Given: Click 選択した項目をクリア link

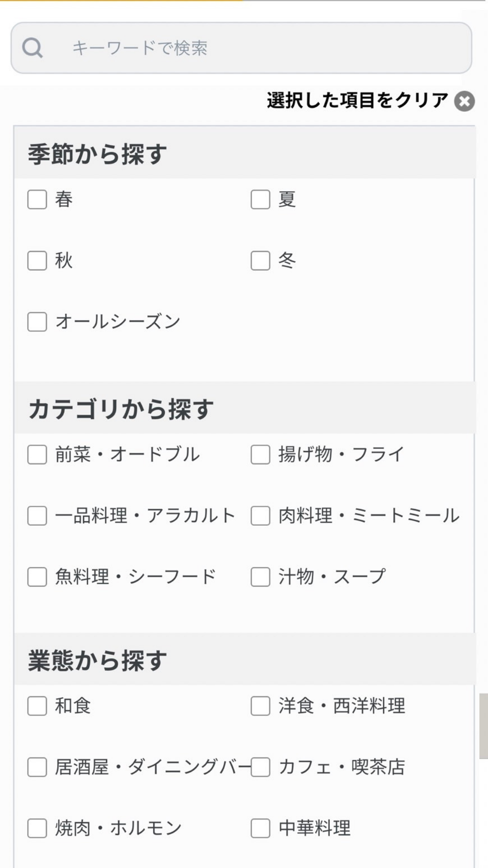Looking at the screenshot, I should click(357, 100).
